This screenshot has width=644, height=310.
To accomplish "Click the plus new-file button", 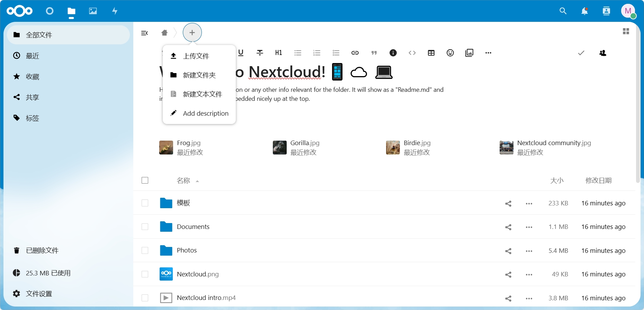I will tap(192, 33).
